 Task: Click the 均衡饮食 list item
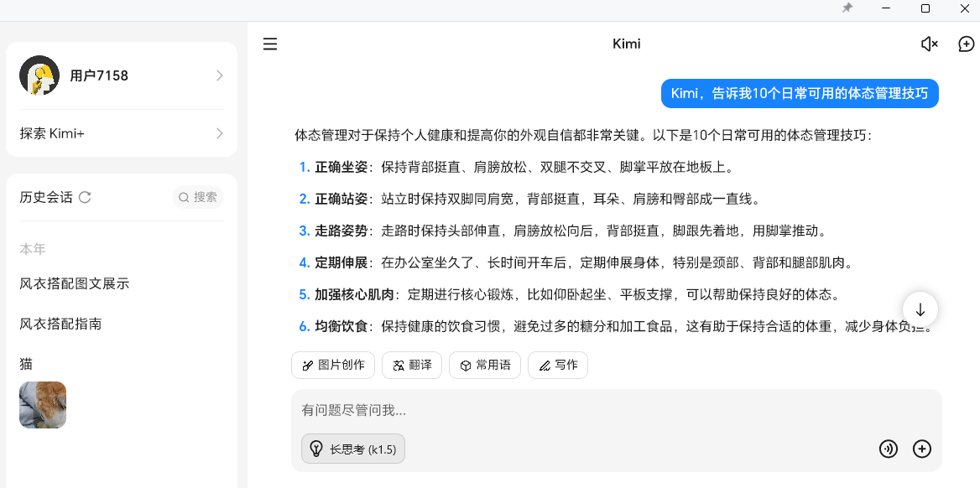tap(616, 326)
